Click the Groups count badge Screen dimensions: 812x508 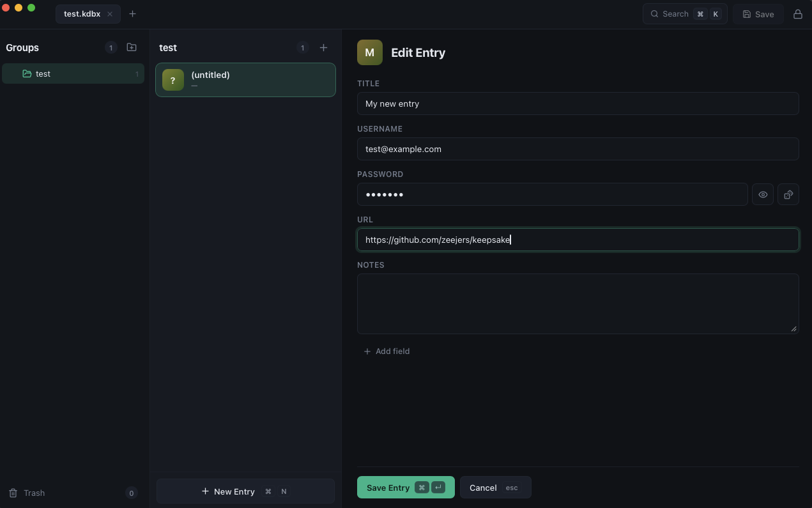[x=111, y=47]
